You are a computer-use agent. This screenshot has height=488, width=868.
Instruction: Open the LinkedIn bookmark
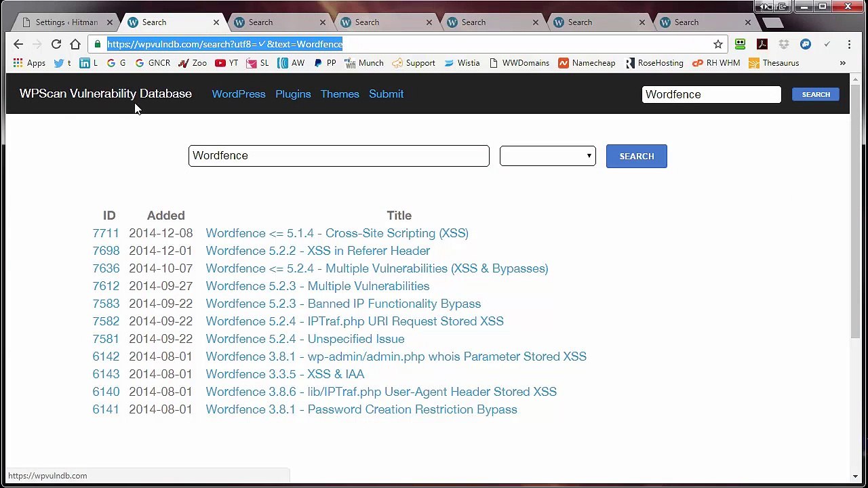88,63
